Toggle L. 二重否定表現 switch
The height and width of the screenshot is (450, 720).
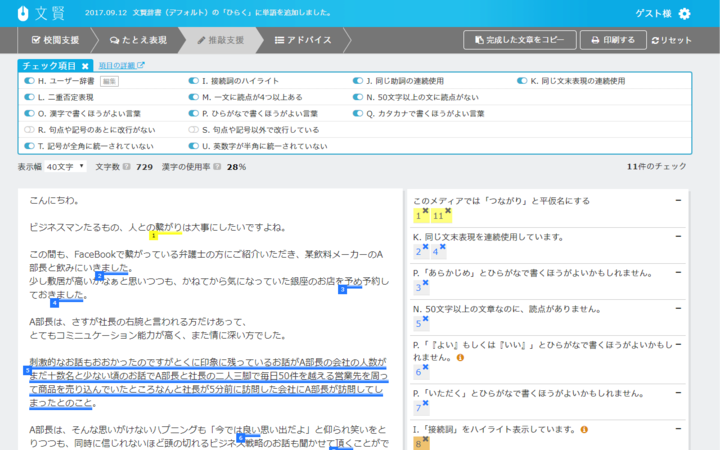point(29,97)
